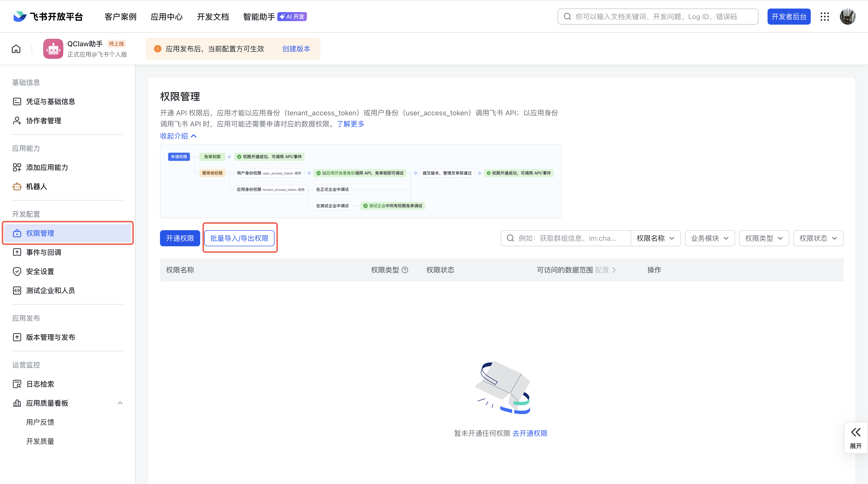868x484 pixels.
Task: Click the 添加应用能力 grid icon
Action: click(17, 167)
